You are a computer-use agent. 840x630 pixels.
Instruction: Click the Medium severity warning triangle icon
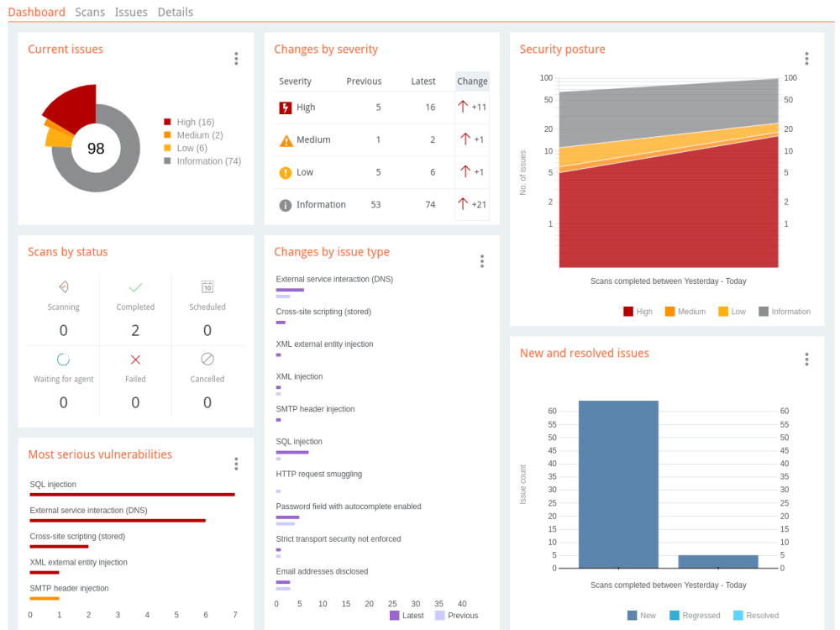(286, 140)
